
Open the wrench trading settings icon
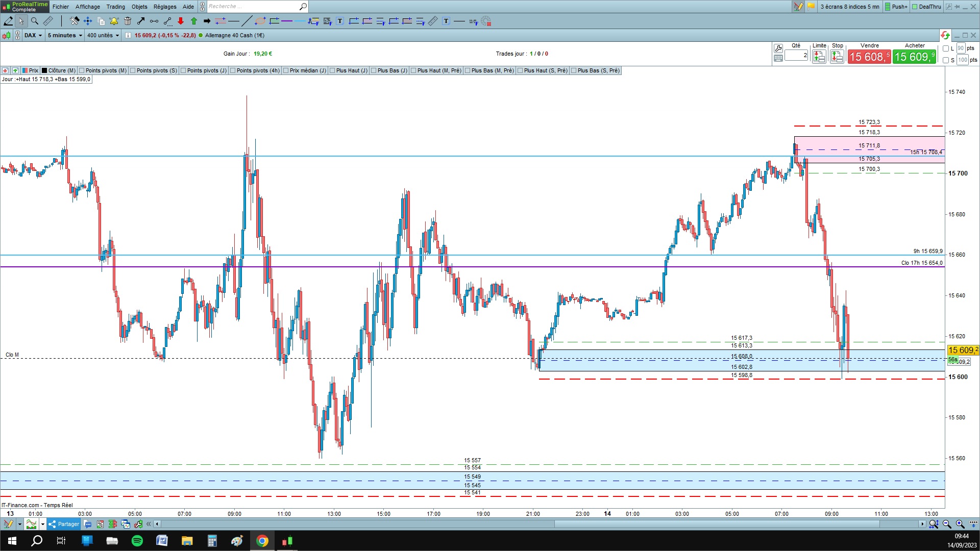pyautogui.click(x=778, y=48)
